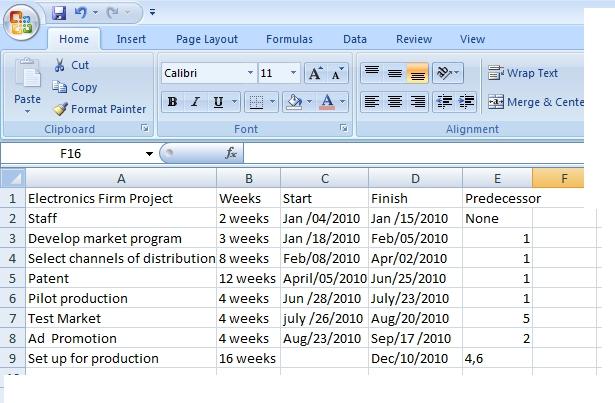Click the Format Painter brush
The height and width of the screenshot is (403, 615).
[61, 109]
